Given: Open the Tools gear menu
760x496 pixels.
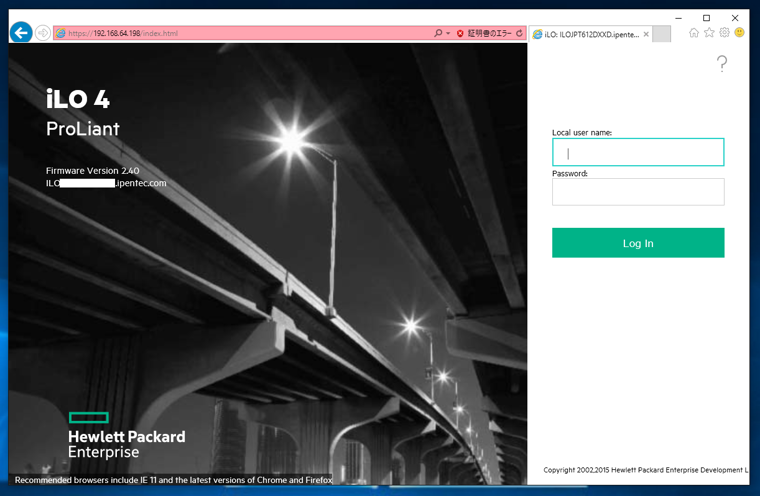Looking at the screenshot, I should coord(724,32).
